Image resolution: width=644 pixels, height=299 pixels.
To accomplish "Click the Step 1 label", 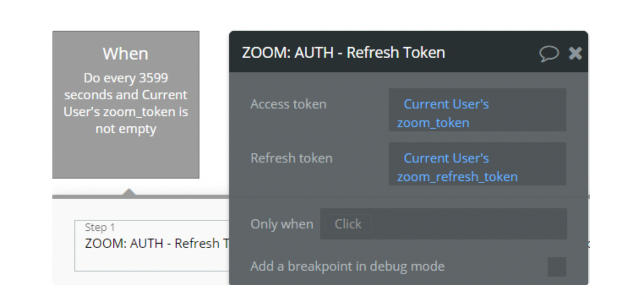I will [100, 227].
